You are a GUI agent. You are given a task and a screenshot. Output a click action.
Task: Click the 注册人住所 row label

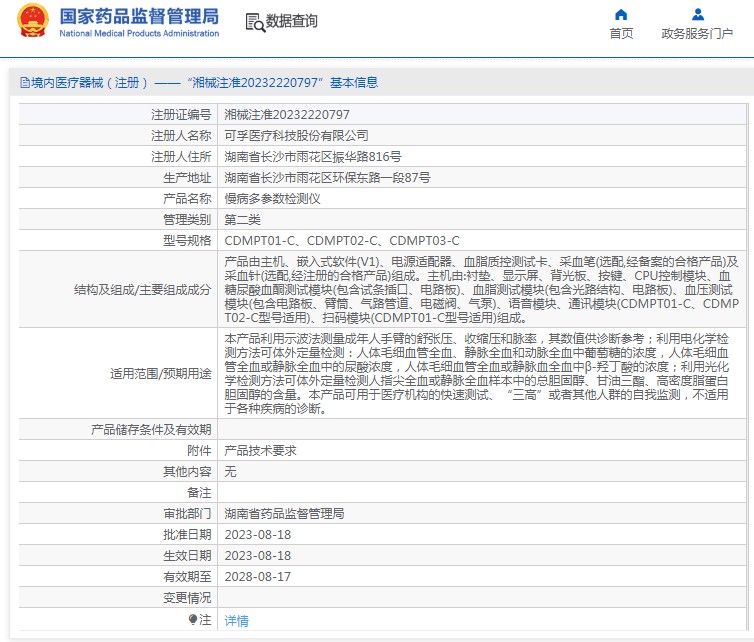coord(181,157)
